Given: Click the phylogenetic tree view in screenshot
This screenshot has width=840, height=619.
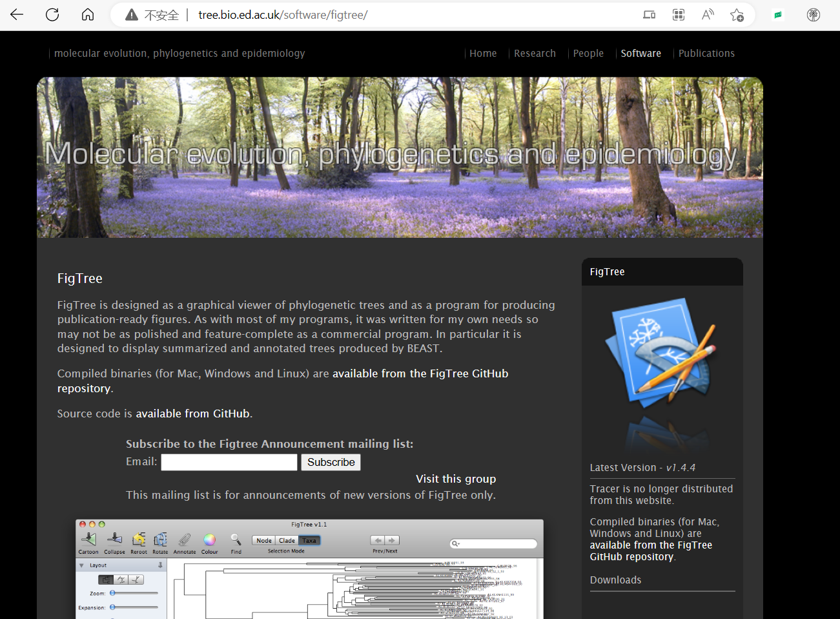Looking at the screenshot, I should click(x=352, y=589).
